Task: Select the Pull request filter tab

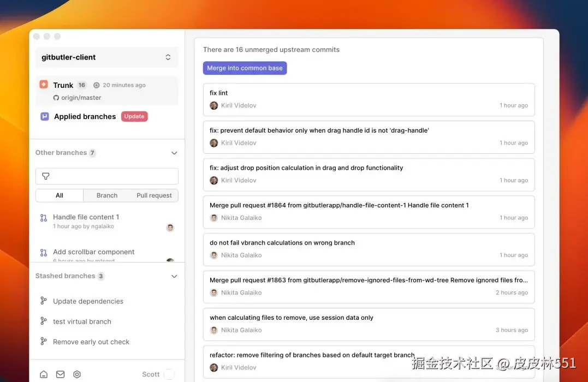Action: click(154, 195)
